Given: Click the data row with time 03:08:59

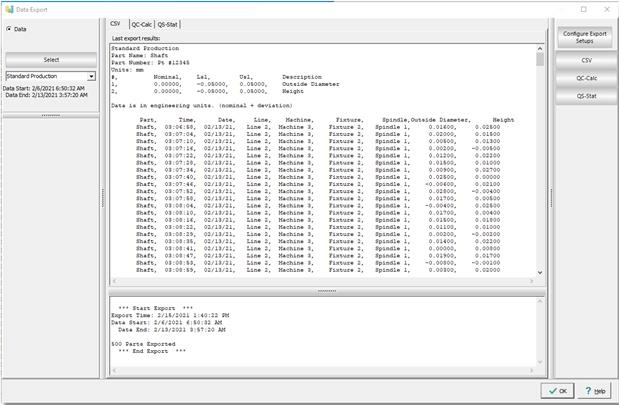Looking at the screenshot, I should point(318,270).
